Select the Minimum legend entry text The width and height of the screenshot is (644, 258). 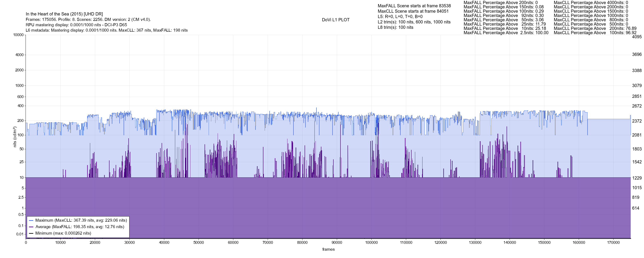tap(63, 233)
